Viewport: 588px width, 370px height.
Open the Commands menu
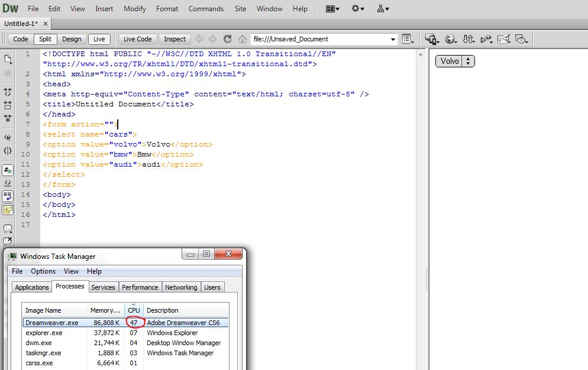click(206, 9)
